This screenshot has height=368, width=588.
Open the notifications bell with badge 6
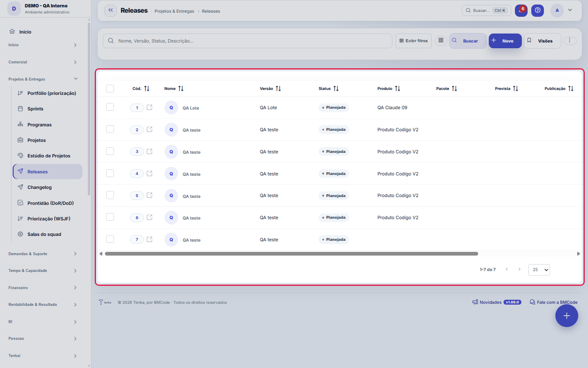pos(521,11)
